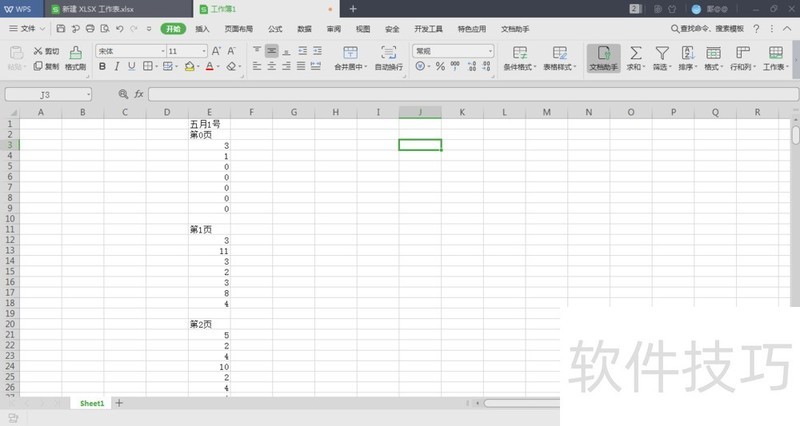Click the Cut (剪切) scissors button
This screenshot has height=426, width=800.
point(46,51)
